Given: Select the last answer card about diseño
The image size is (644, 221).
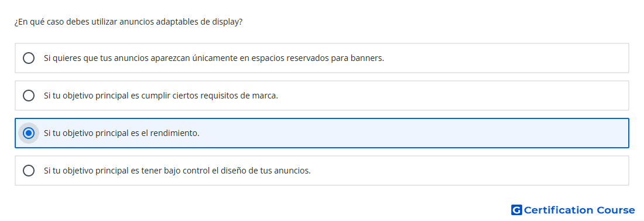Looking at the screenshot, I should point(322,171).
